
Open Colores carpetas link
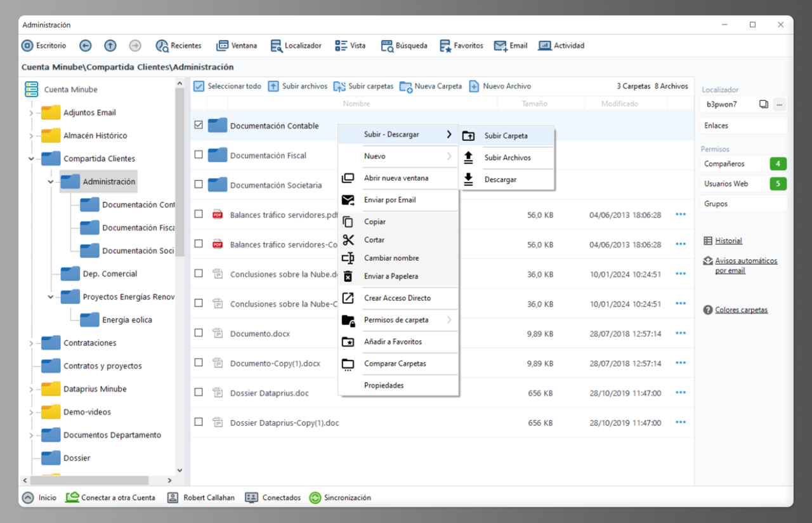741,310
